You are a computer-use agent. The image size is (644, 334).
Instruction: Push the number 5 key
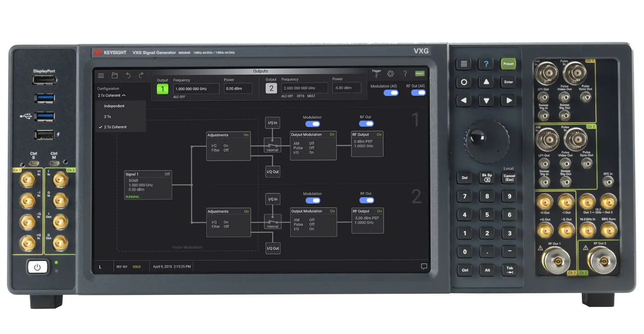pos(487,215)
